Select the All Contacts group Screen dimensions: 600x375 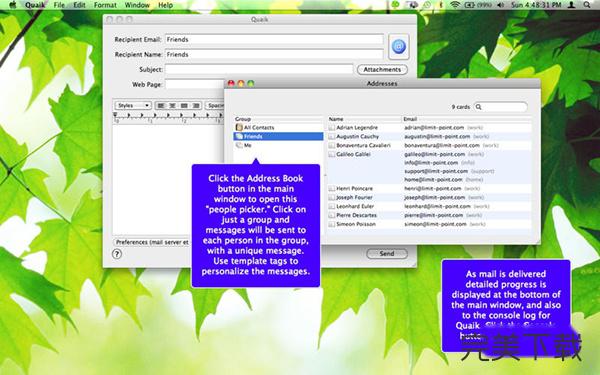click(278, 127)
